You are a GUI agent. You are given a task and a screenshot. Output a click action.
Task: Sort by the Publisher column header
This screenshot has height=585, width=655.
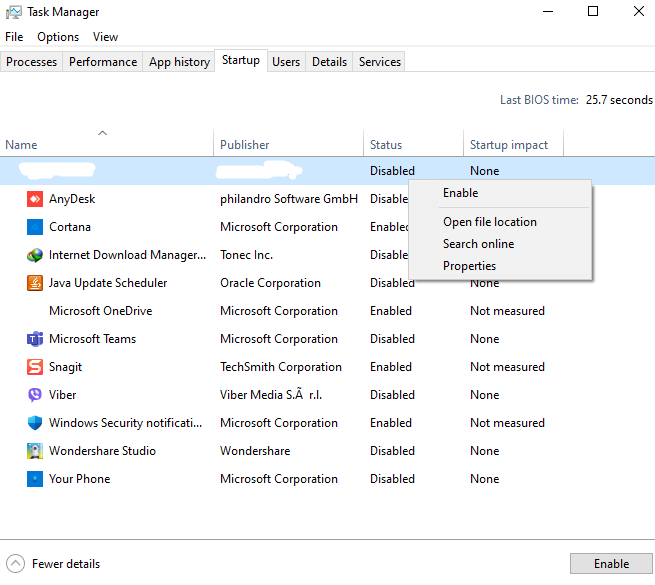288,143
